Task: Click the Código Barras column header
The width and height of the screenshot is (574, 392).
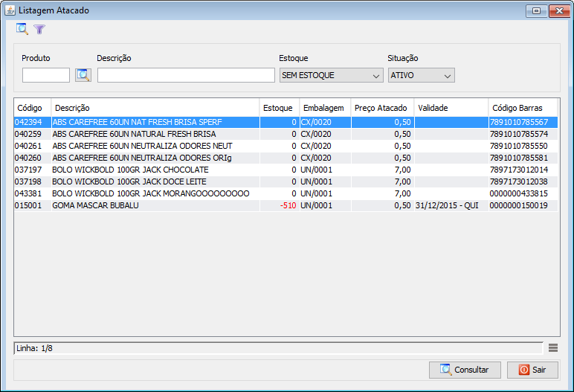Action: tap(522, 108)
